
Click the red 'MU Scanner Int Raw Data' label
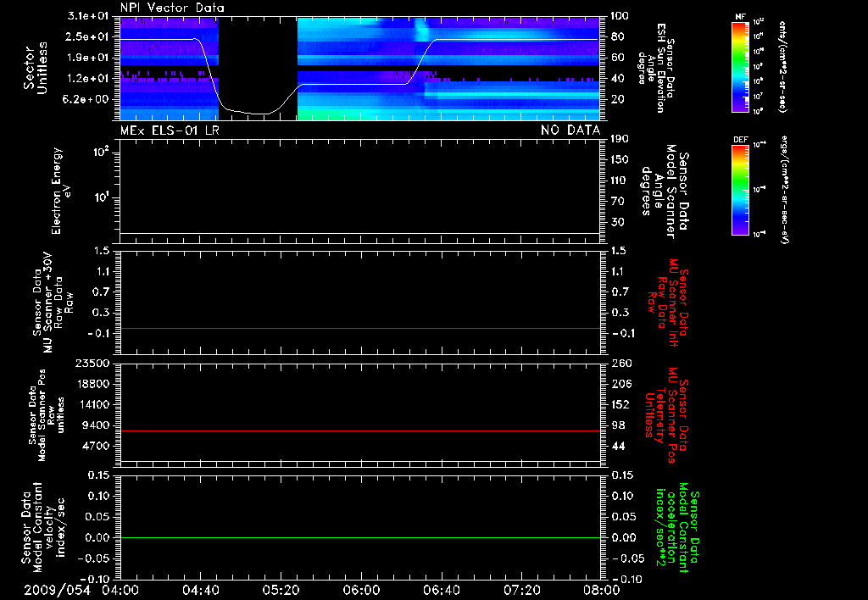coord(668,303)
